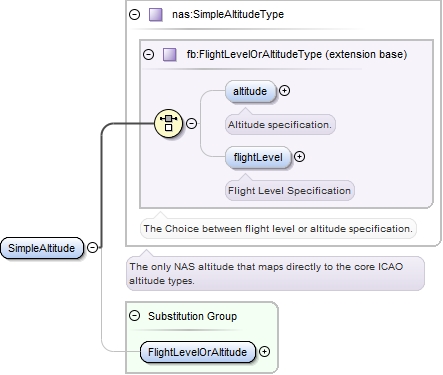Click the 'Flight Level Specification' annotation
The width and height of the screenshot is (443, 375).
tap(290, 191)
